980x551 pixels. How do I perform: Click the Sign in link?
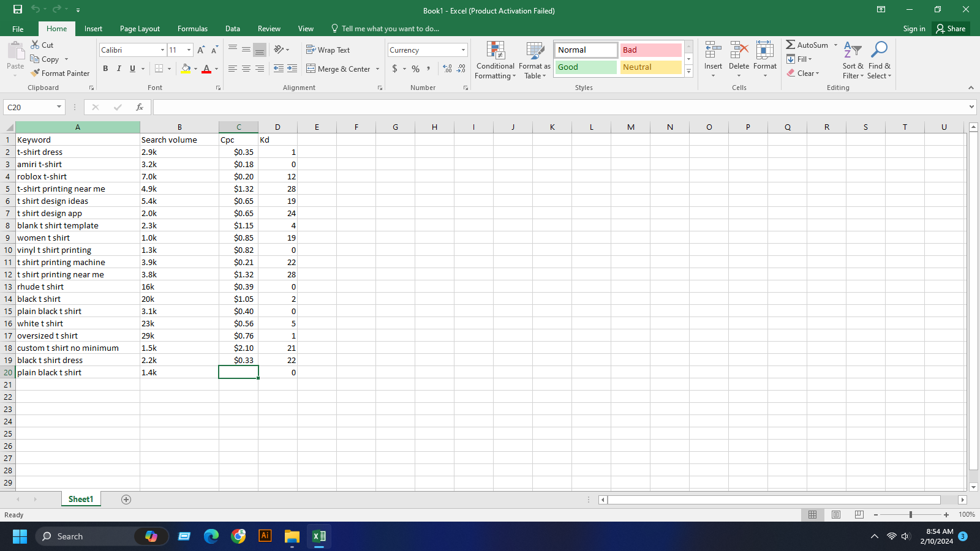tap(914, 28)
